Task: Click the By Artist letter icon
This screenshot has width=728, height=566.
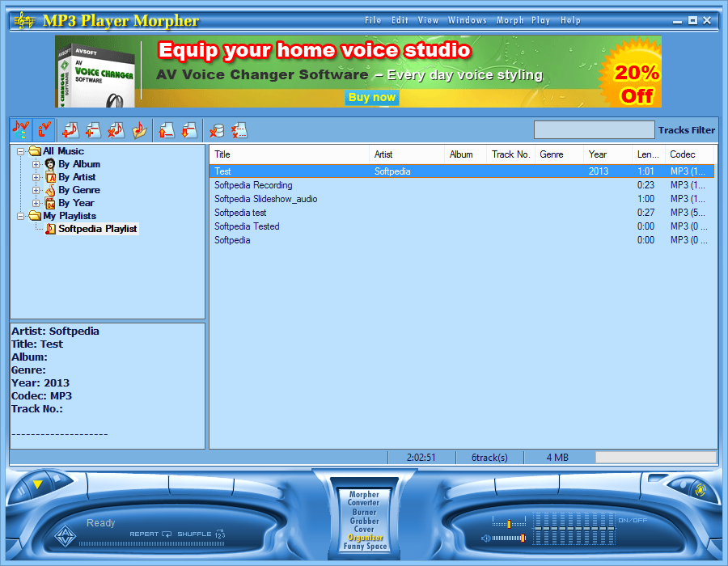Action: pos(51,177)
